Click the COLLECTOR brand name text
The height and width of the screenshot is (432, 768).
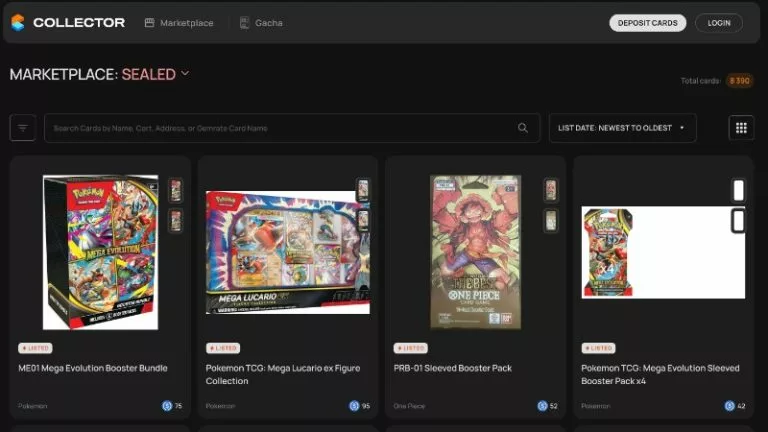(79, 23)
